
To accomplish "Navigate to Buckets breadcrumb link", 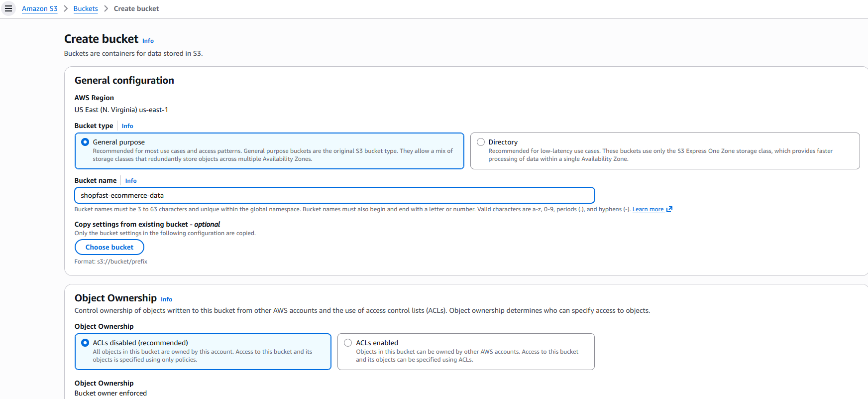I will [86, 8].
